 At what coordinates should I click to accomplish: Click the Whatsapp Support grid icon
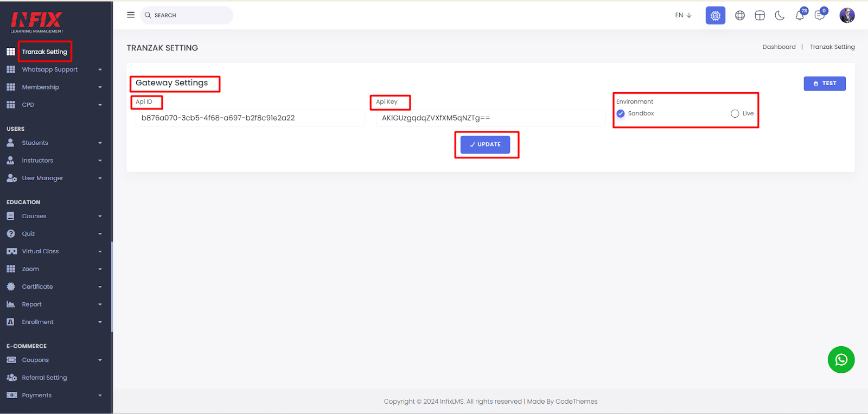pyautogui.click(x=11, y=69)
